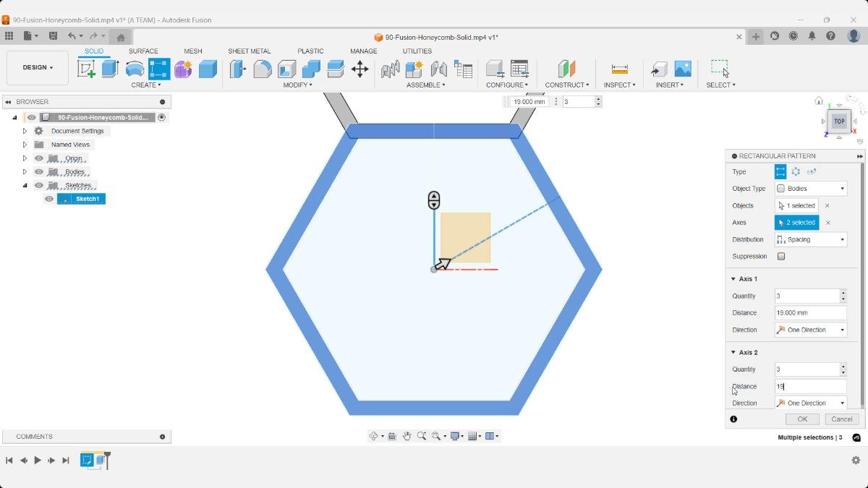The width and height of the screenshot is (868, 488).
Task: Select the Measure icon under Inspect
Action: click(618, 68)
